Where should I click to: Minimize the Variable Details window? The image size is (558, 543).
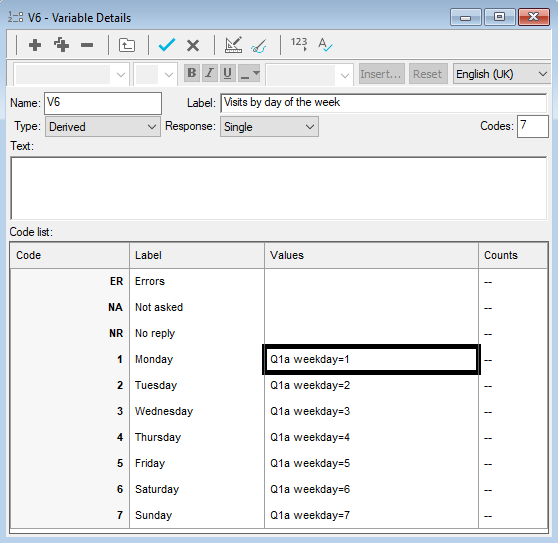tap(465, 17)
